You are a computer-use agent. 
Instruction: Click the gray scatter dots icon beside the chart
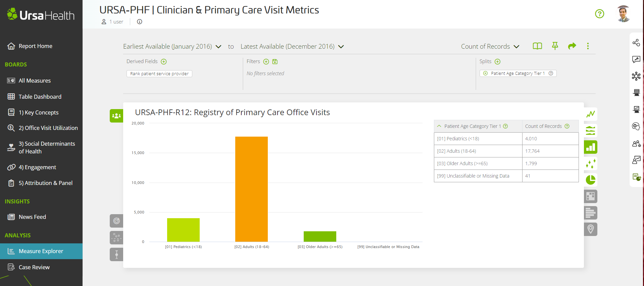tap(116, 238)
